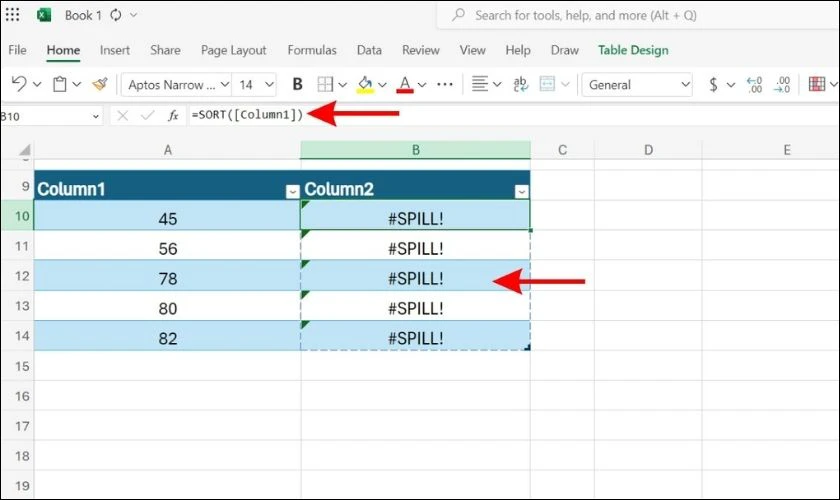
Task: Select the #SPILL! cell in row 11
Action: (416, 246)
